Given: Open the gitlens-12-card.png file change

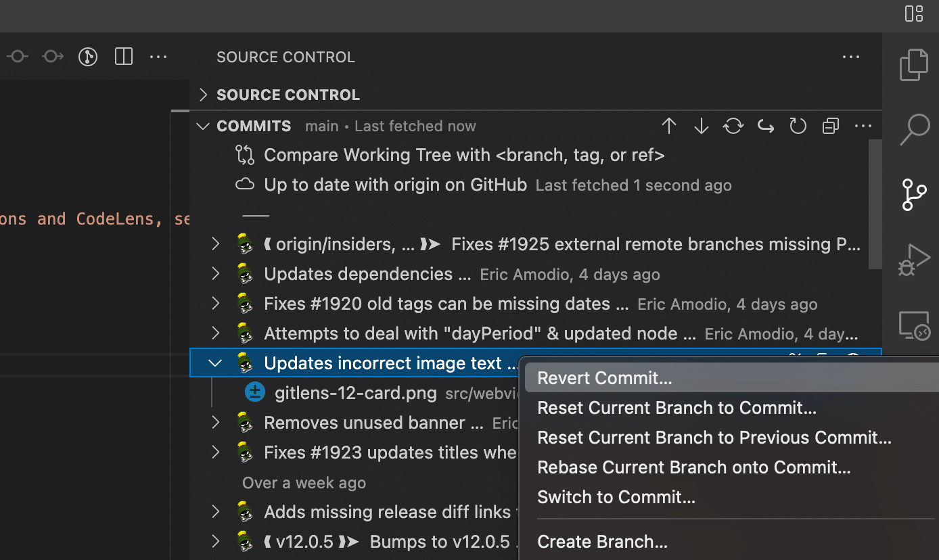Looking at the screenshot, I should click(x=355, y=393).
